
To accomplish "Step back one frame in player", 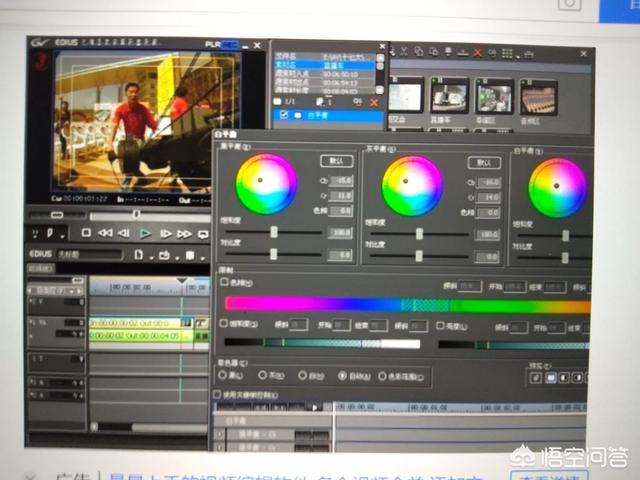I will (x=124, y=233).
